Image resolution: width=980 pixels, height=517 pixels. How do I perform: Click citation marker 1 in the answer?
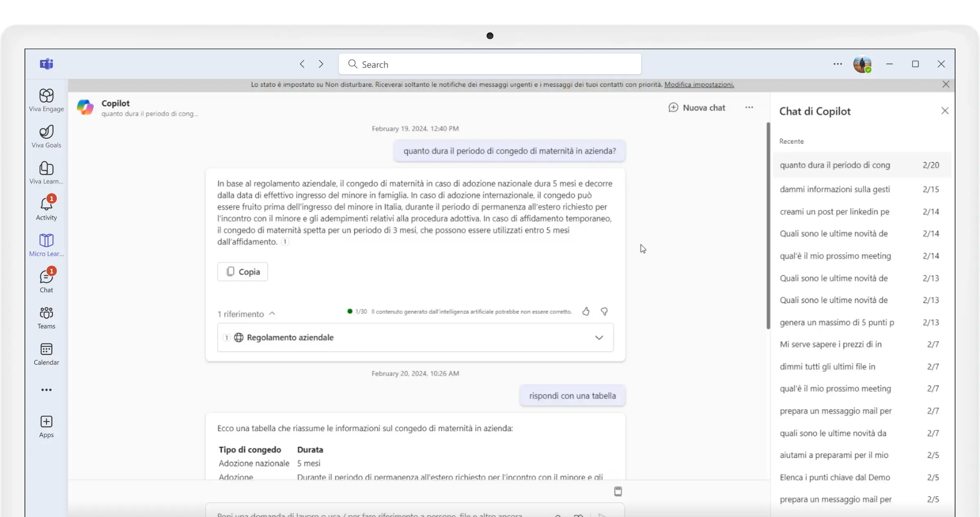[285, 242]
